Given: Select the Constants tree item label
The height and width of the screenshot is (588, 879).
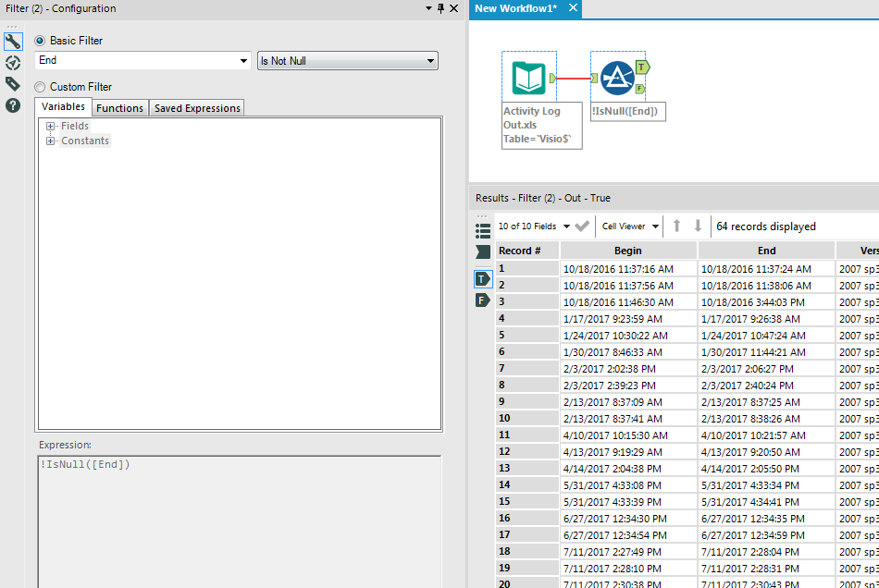Looking at the screenshot, I should pyautogui.click(x=85, y=141).
